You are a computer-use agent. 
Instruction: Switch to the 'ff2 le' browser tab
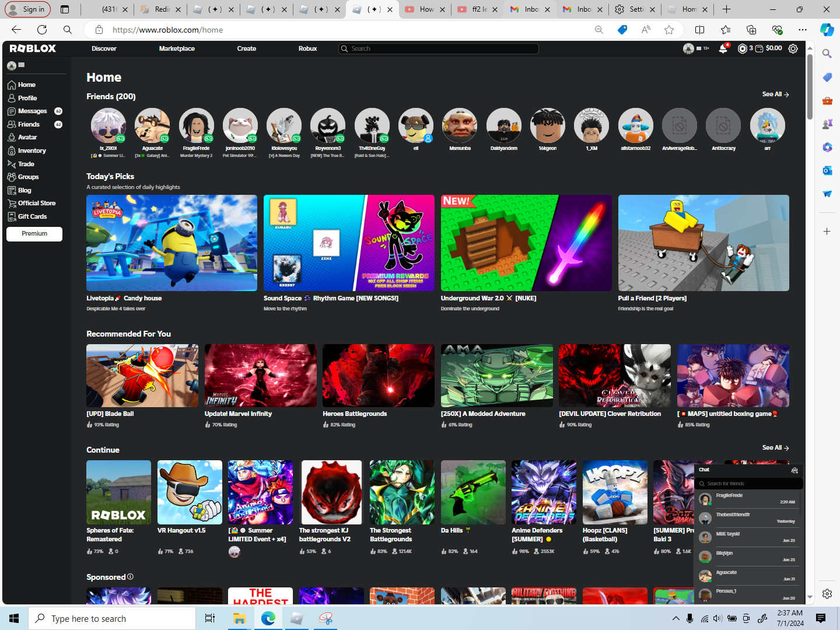click(x=478, y=9)
